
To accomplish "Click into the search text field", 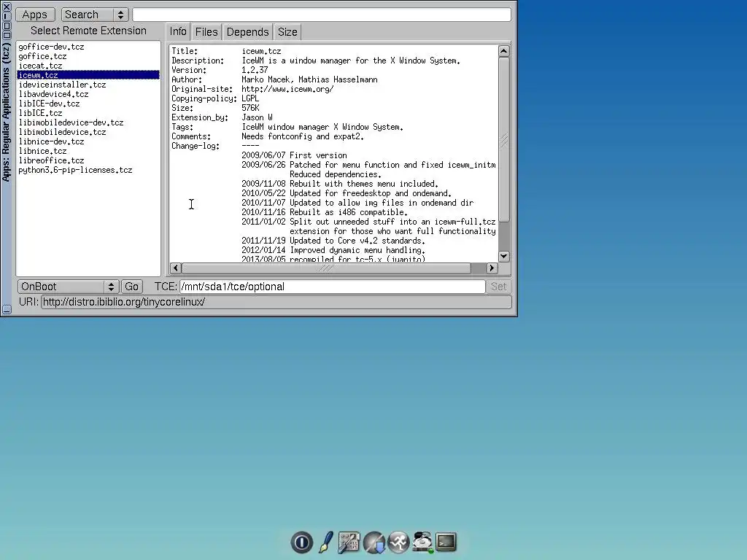I will tap(322, 15).
